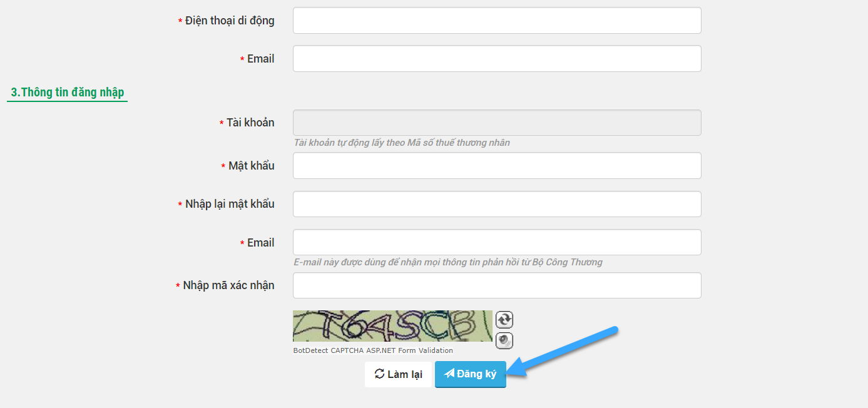Image resolution: width=868 pixels, height=408 pixels.
Task: Select the greyed Tài khoản field
Action: tap(497, 123)
